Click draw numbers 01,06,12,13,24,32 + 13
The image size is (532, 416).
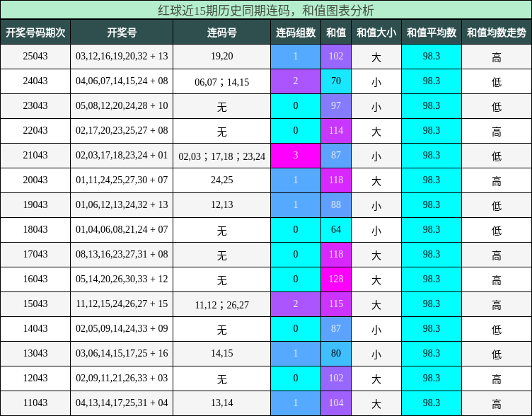pyautogui.click(x=122, y=204)
